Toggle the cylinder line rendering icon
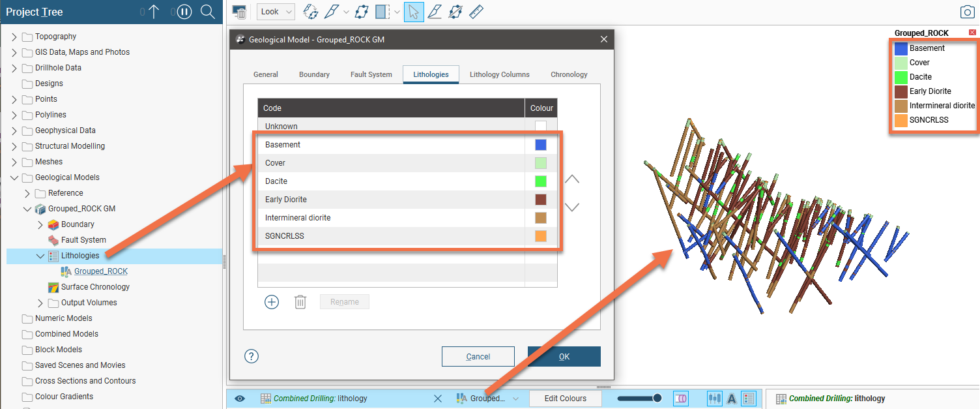 pos(682,399)
